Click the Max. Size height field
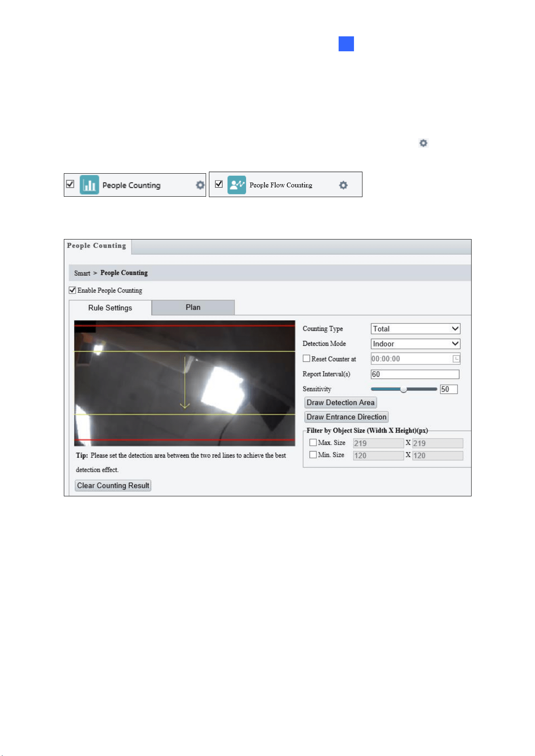 pos(438,443)
